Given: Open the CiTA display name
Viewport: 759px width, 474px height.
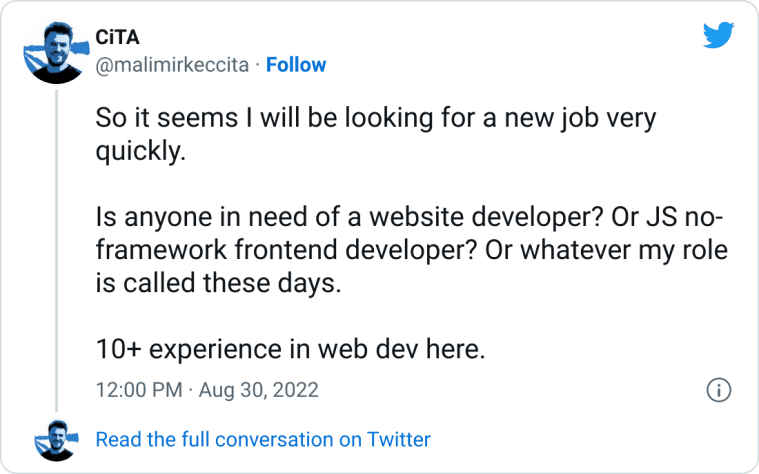Looking at the screenshot, I should (117, 37).
